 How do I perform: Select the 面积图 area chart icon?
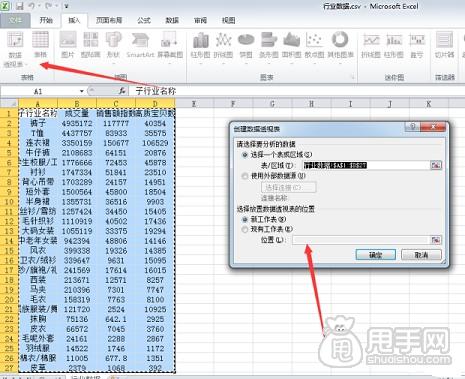(x=292, y=45)
